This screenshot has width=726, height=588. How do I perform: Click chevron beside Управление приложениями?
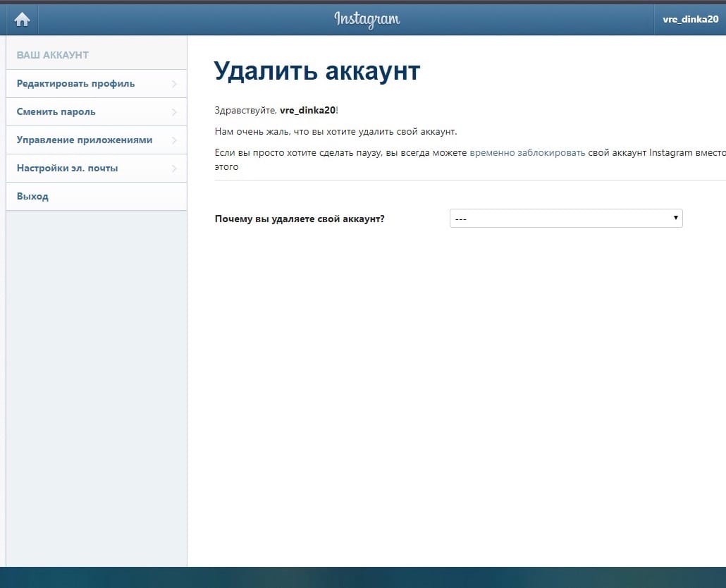click(x=174, y=140)
